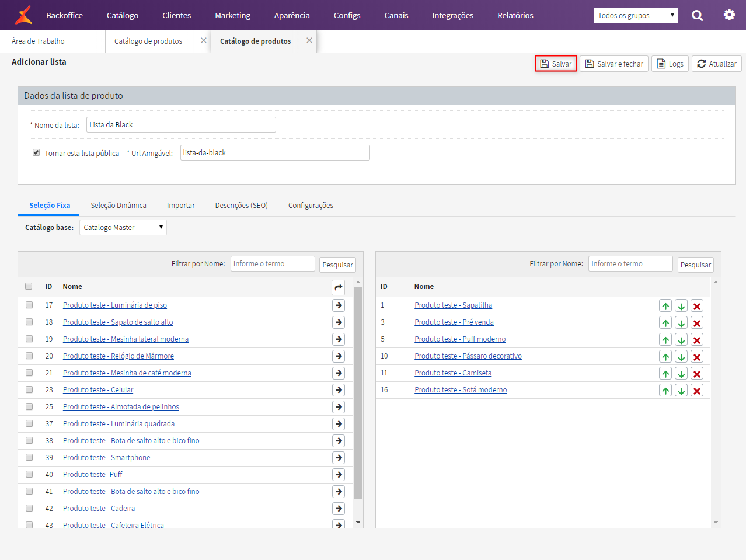The image size is (746, 560).
Task: Move Camiseta down in the list
Action: point(681,374)
